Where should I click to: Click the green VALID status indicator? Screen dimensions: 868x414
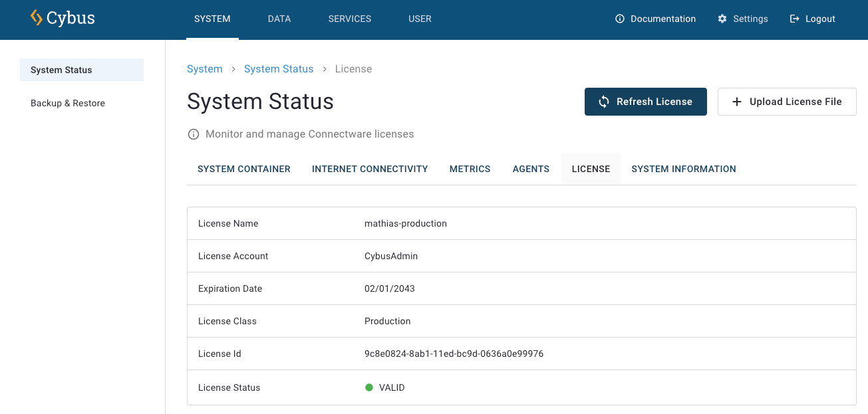369,387
